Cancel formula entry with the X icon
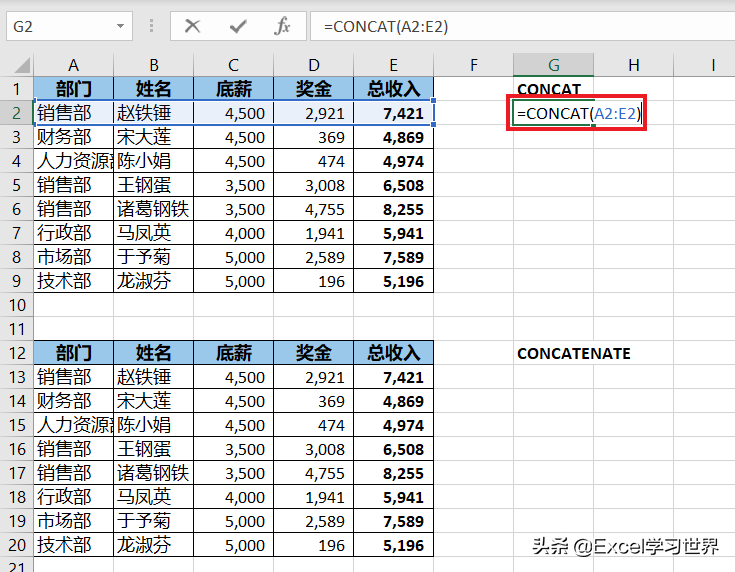Image resolution: width=735 pixels, height=572 pixels. 192,26
